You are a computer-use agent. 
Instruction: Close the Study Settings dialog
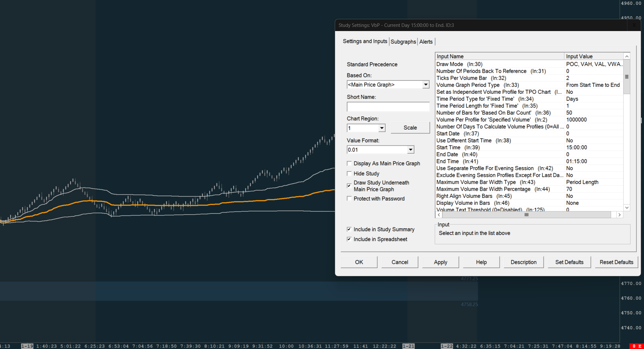[634, 25]
